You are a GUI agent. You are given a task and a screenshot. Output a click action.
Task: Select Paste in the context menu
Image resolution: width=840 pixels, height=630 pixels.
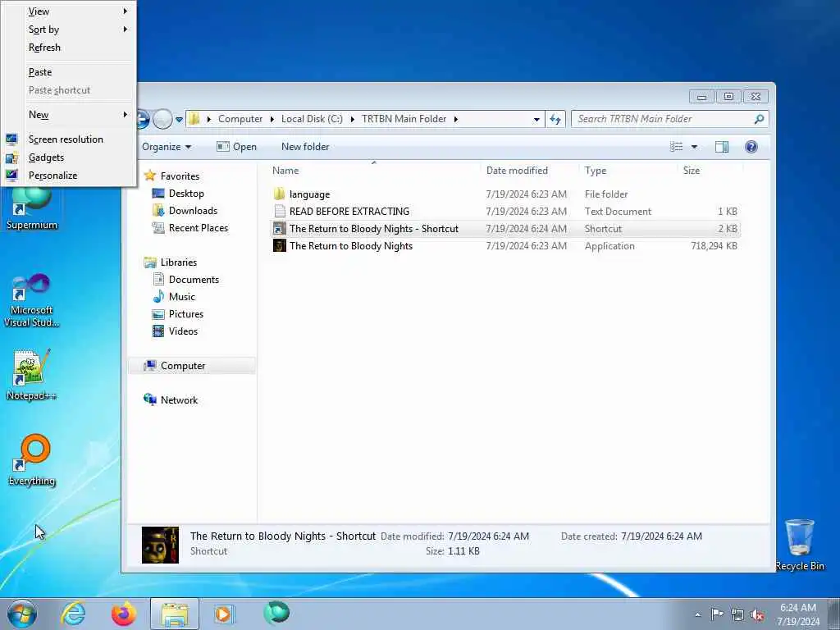tap(69, 72)
